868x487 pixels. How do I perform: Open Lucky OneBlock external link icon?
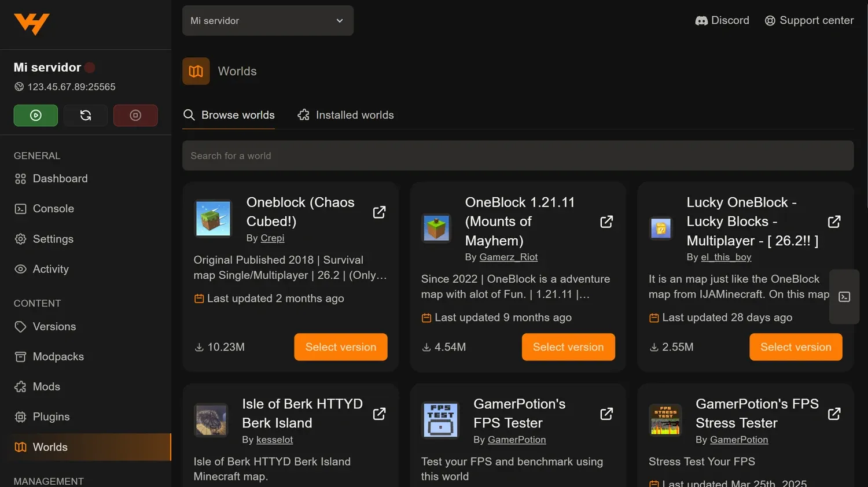point(834,222)
